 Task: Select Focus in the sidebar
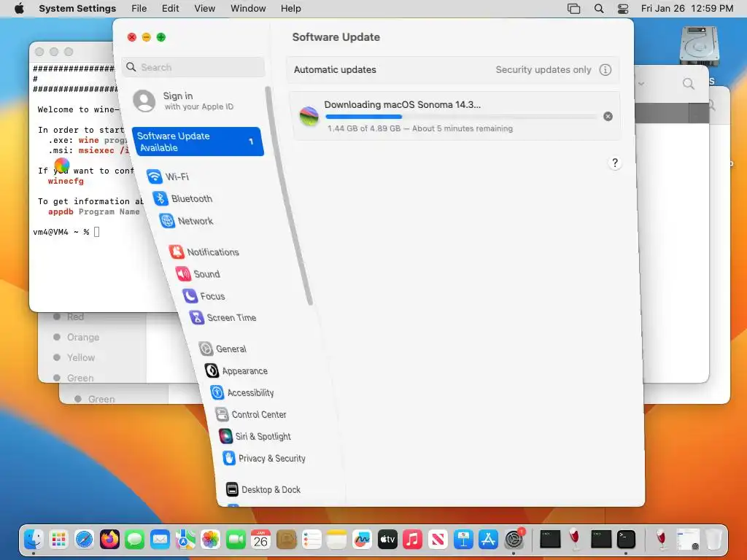point(204,296)
